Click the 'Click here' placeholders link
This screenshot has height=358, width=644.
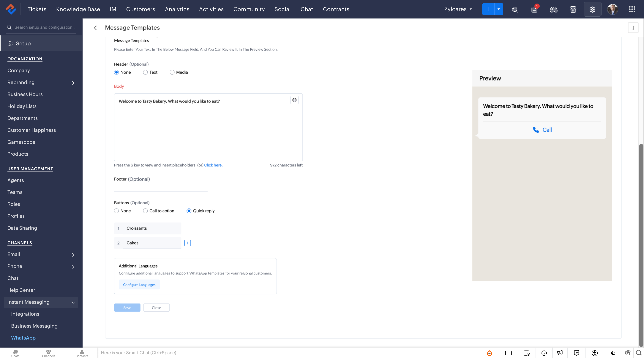click(213, 165)
